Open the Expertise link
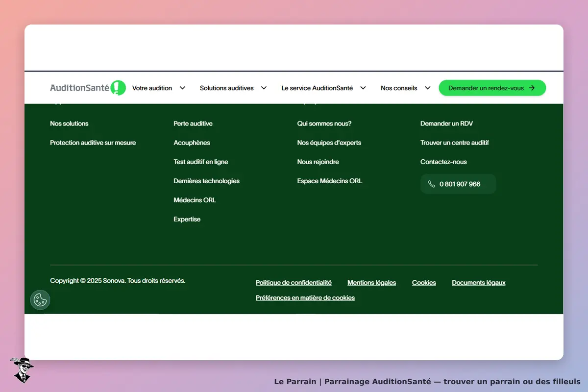Screen dimensions: 588x392 [x=187, y=219]
